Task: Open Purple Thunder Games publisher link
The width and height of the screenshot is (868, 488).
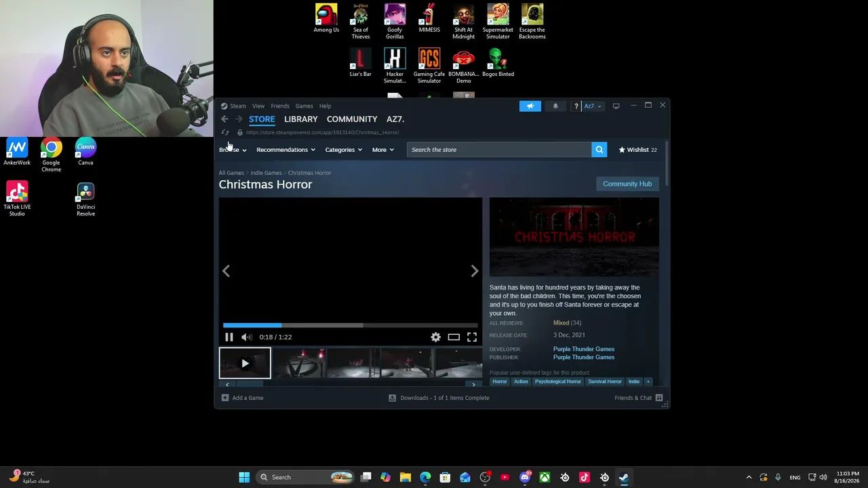Action: click(584, 357)
